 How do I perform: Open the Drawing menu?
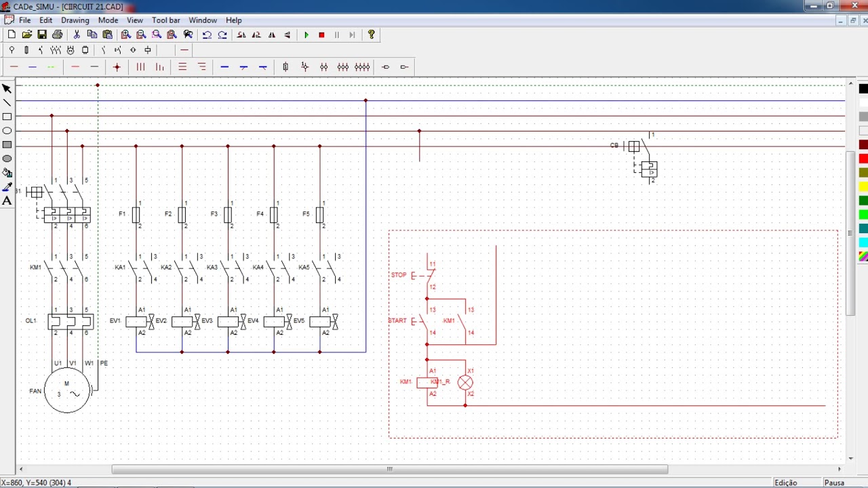tap(75, 20)
